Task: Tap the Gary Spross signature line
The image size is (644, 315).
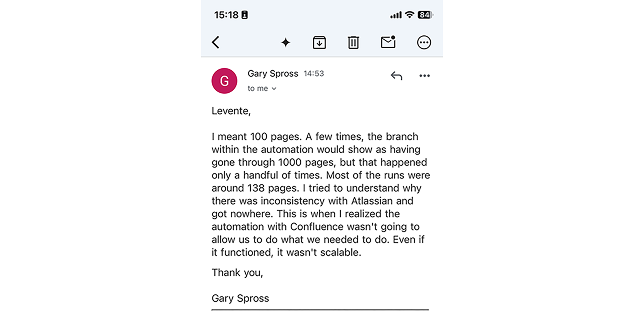Action: [240, 298]
